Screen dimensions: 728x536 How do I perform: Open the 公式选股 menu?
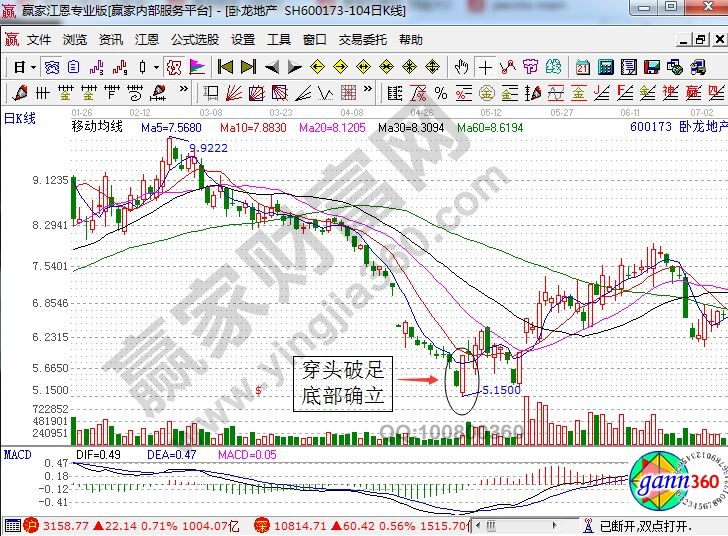point(194,40)
